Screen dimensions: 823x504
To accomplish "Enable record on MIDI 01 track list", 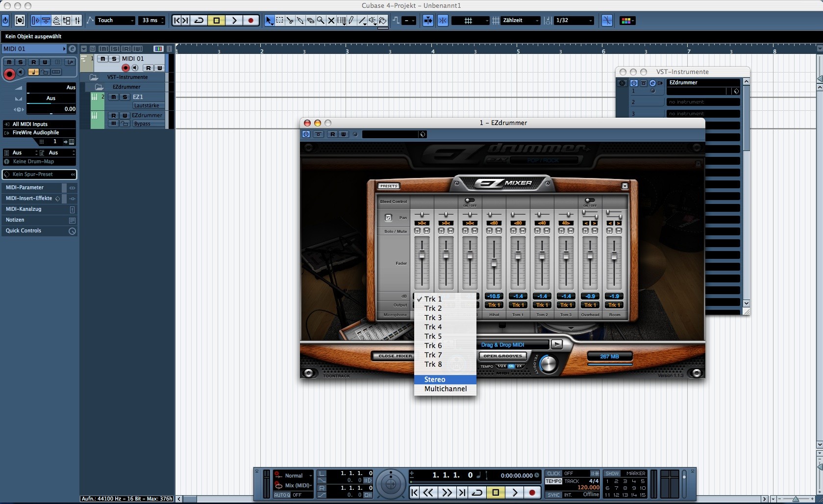I will pyautogui.click(x=126, y=68).
